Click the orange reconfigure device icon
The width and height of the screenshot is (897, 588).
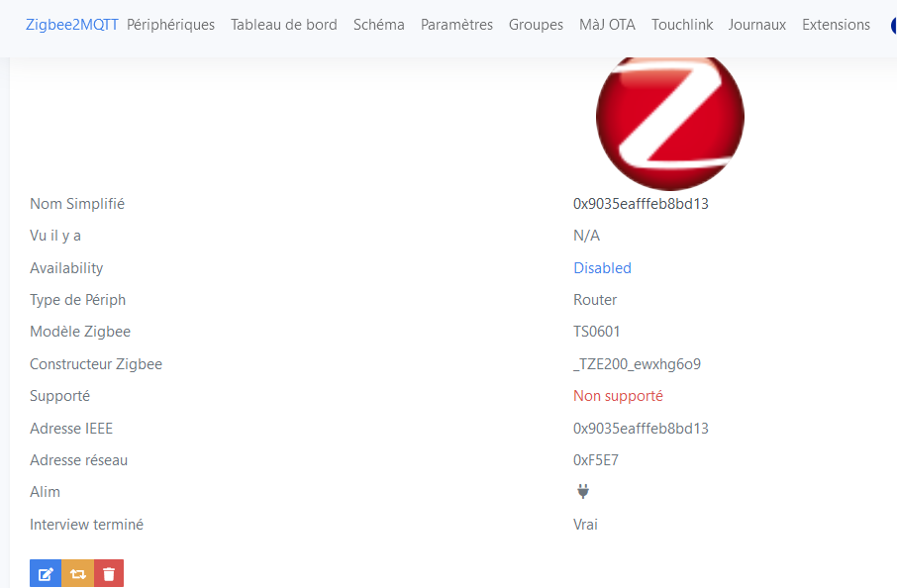(77, 574)
